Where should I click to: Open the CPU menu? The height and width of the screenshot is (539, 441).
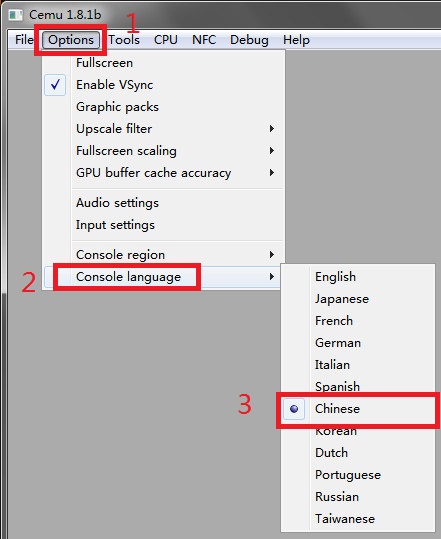pyautogui.click(x=166, y=40)
